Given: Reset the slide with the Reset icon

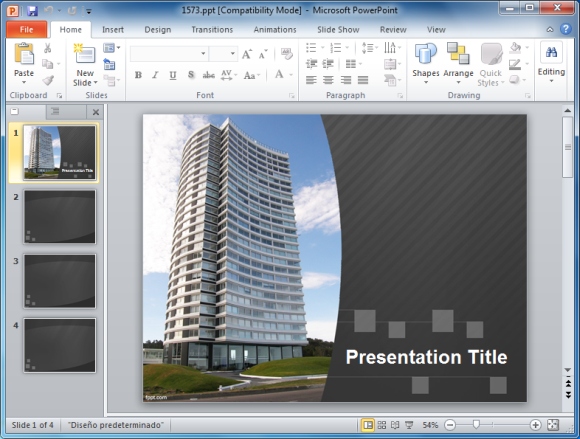Looking at the screenshot, I should pos(109,64).
